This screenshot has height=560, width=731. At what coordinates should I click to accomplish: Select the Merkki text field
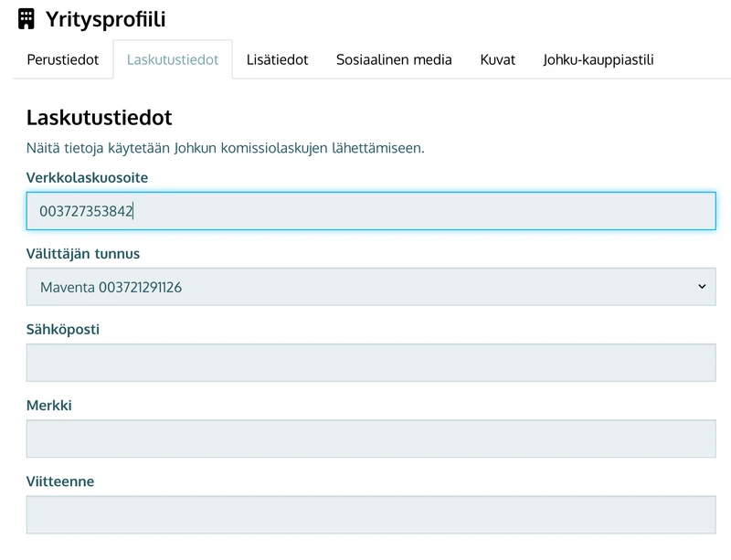[x=371, y=438]
